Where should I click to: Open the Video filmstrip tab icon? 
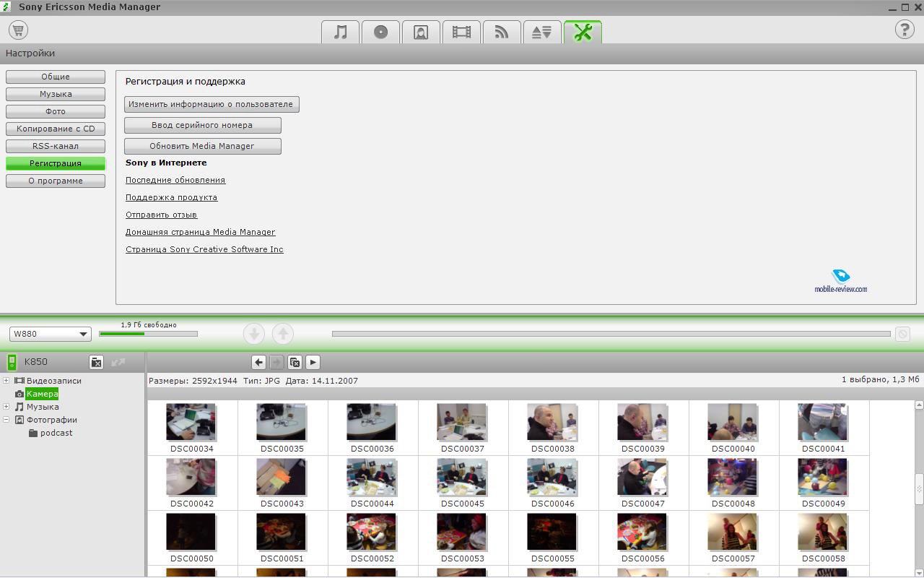(461, 32)
